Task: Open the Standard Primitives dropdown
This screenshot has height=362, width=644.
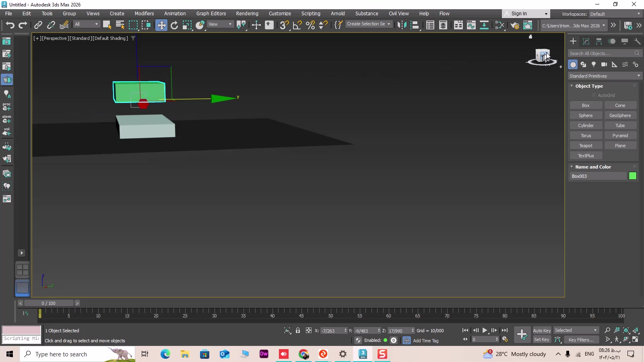Action: tap(604, 76)
